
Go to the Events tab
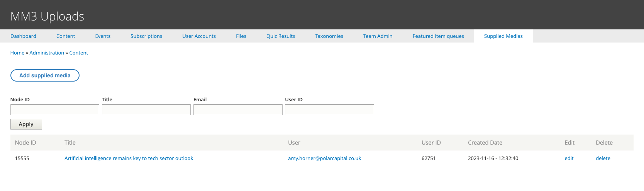(103, 36)
